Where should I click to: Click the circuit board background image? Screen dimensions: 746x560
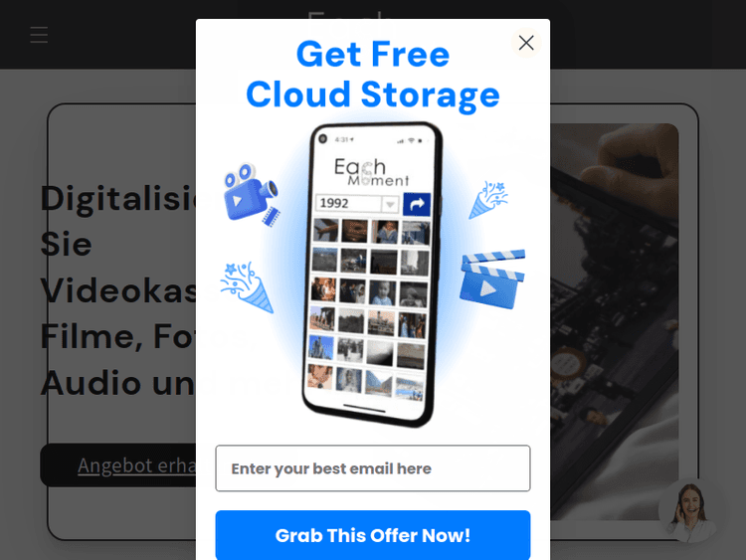(x=615, y=321)
